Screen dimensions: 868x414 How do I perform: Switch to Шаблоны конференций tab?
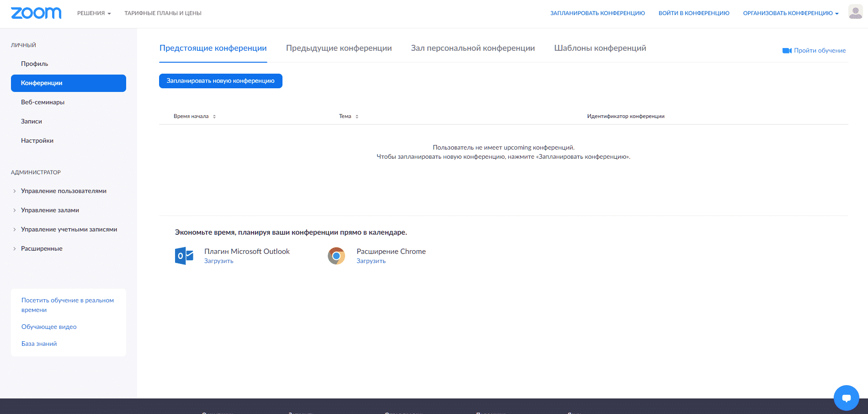pos(600,48)
